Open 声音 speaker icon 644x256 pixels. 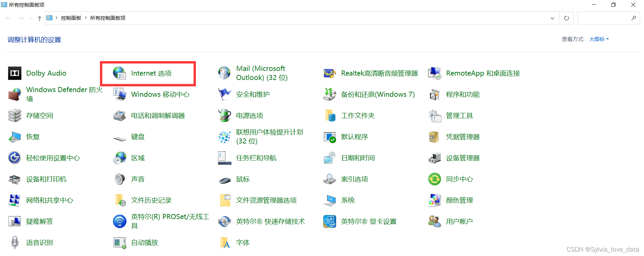click(120, 179)
